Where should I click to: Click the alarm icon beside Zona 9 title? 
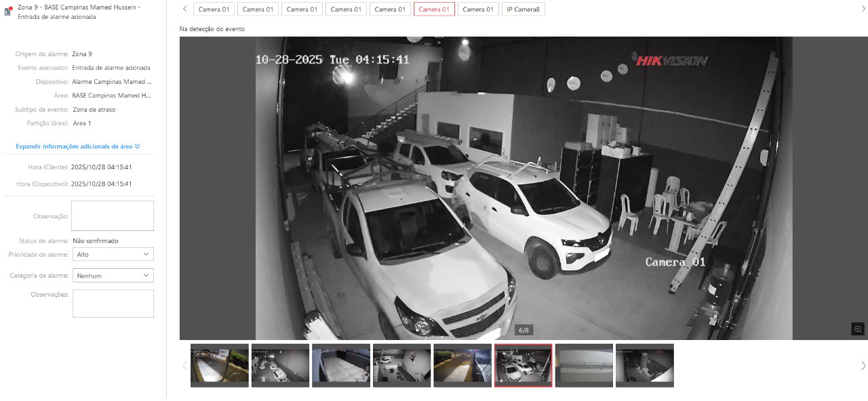[9, 11]
